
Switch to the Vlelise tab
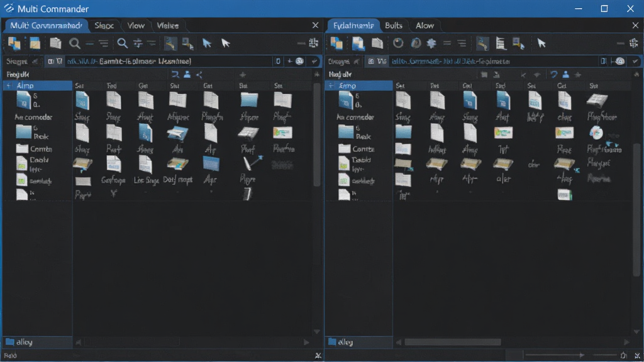pos(167,25)
